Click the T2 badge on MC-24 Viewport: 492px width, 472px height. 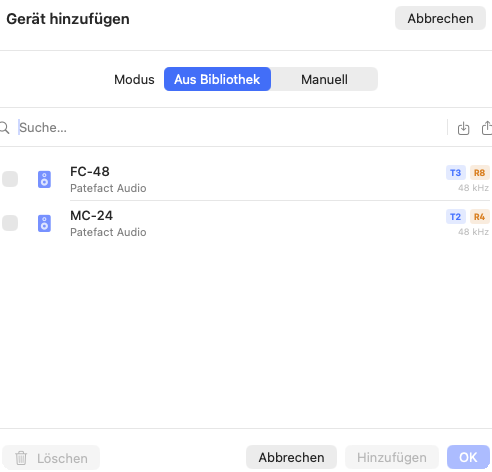click(456, 217)
